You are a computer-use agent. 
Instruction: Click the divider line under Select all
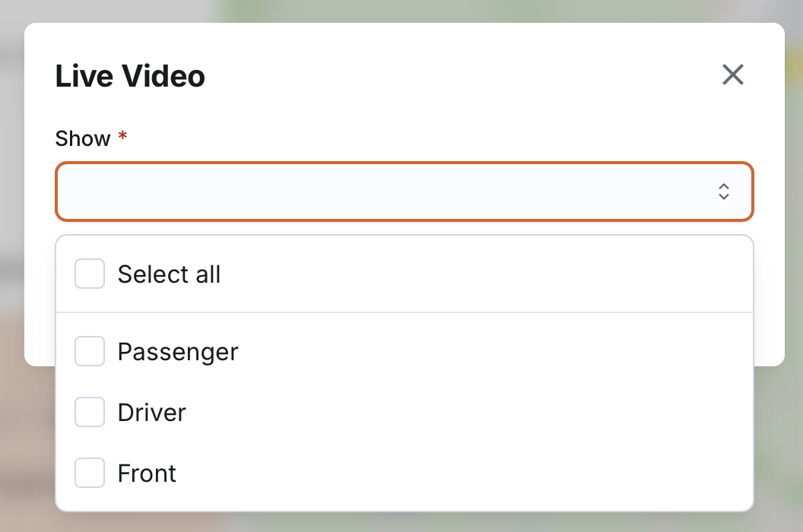pos(405,312)
